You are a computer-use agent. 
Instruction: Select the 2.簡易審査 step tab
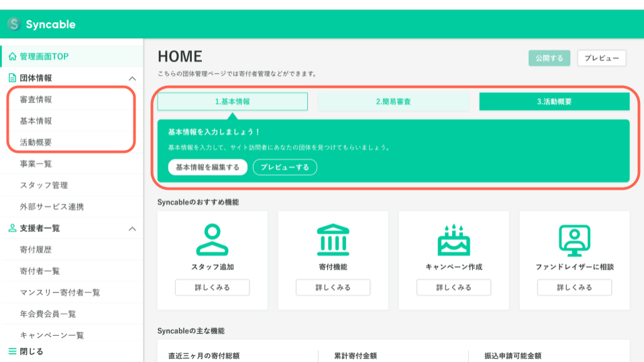pos(394,101)
